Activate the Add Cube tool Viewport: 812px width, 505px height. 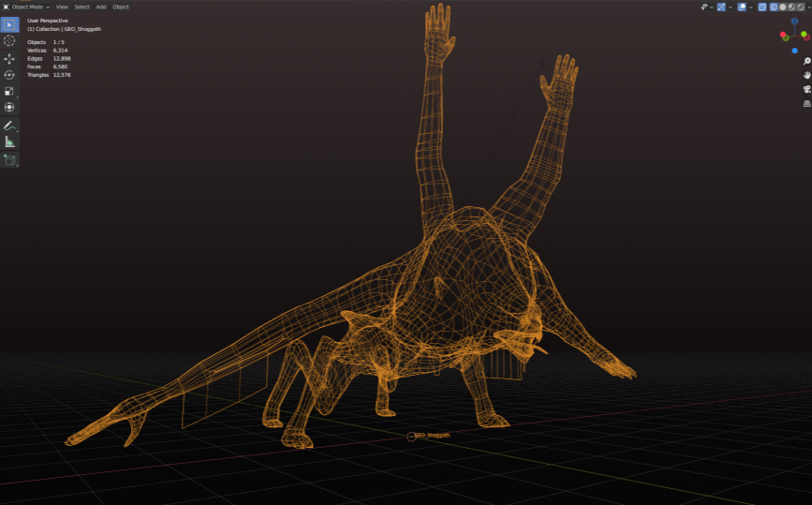(9, 159)
